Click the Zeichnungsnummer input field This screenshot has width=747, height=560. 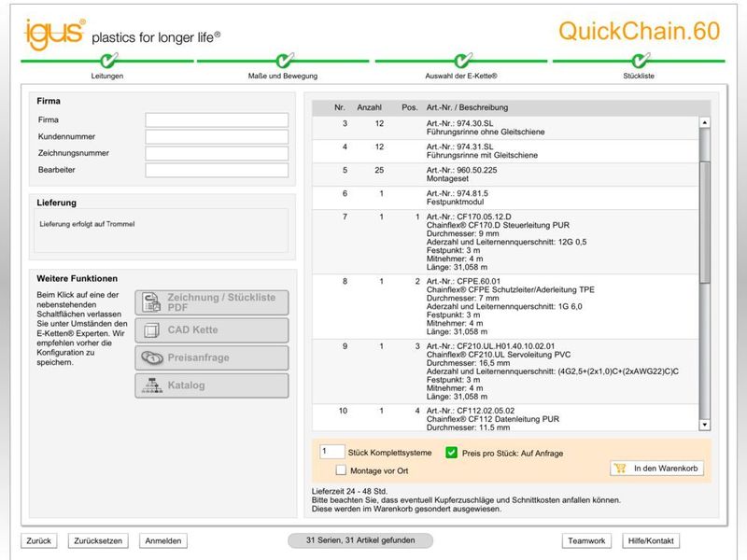(x=217, y=153)
